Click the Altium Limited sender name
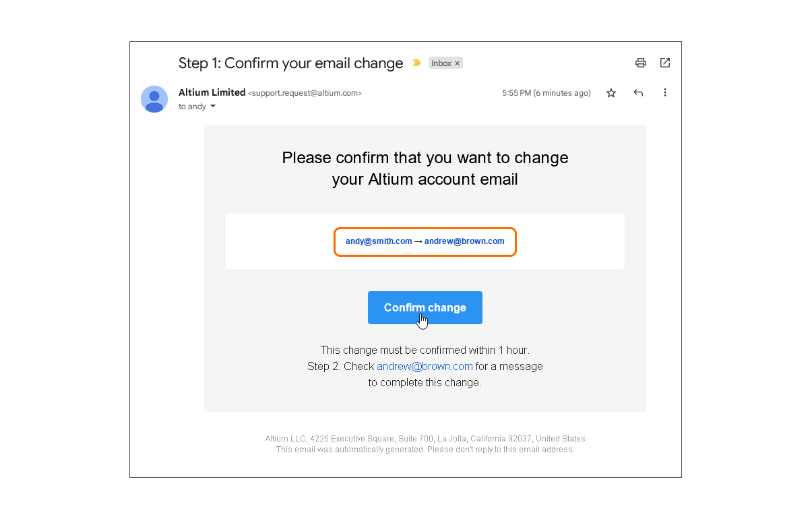The height and width of the screenshot is (519, 812). [x=212, y=92]
